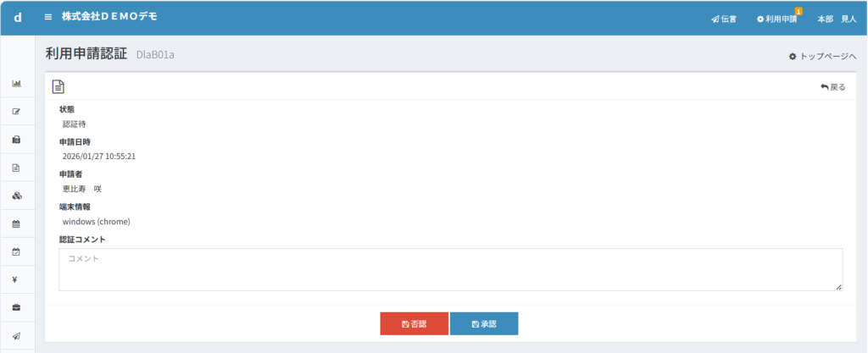Expand the 本部 見人 user menu
Viewport: 868px width, 353px height.
[x=837, y=19]
